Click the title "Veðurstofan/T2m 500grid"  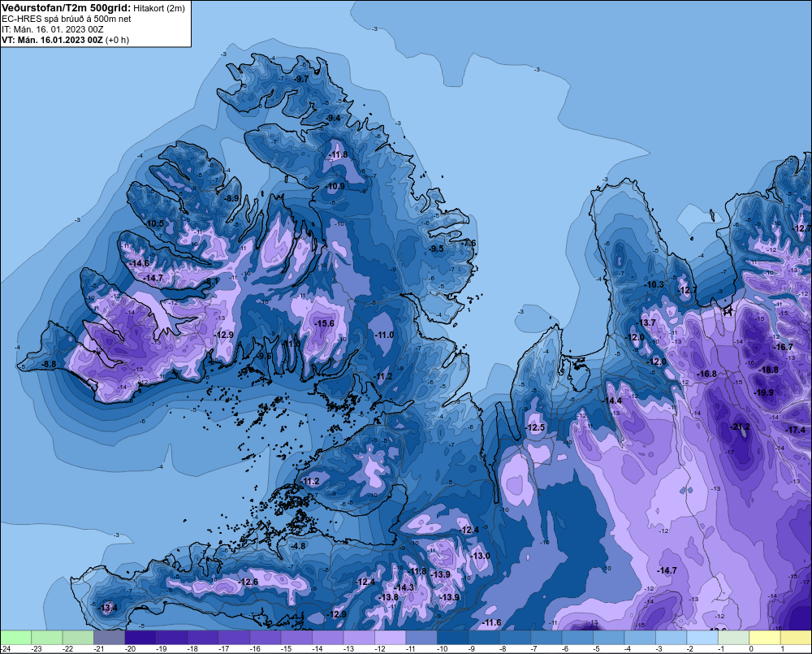coord(66,8)
